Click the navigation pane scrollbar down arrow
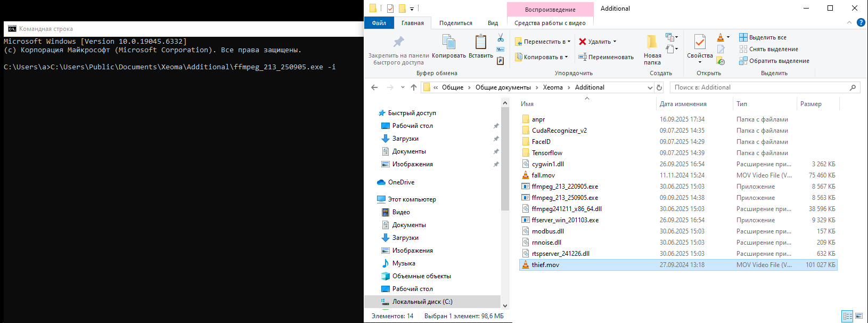 point(505,306)
